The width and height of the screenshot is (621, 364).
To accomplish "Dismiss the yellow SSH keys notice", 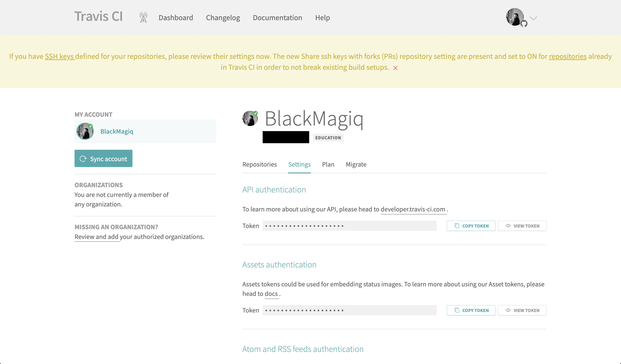I will point(395,68).
